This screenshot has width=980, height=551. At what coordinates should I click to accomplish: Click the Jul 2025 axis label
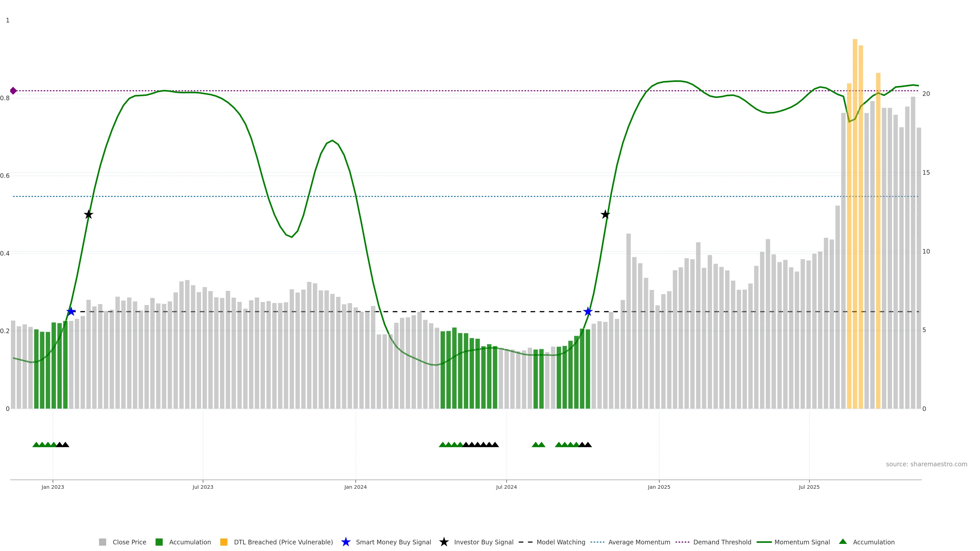click(x=809, y=487)
